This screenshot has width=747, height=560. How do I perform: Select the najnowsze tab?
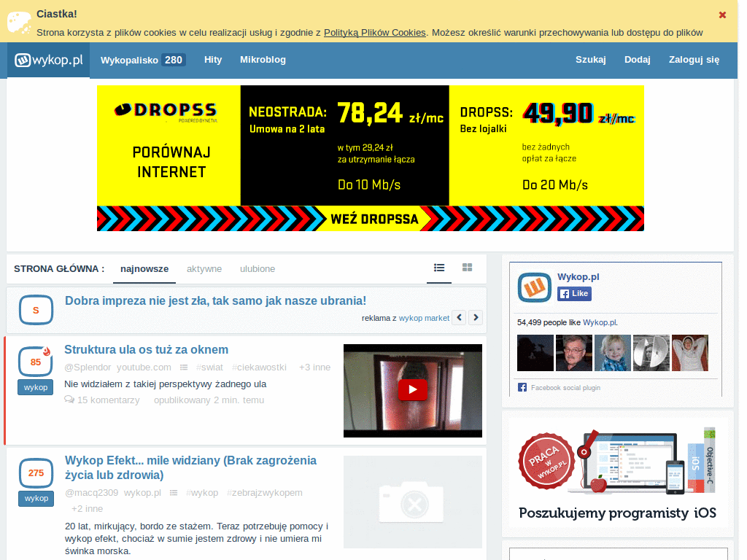[x=144, y=269]
